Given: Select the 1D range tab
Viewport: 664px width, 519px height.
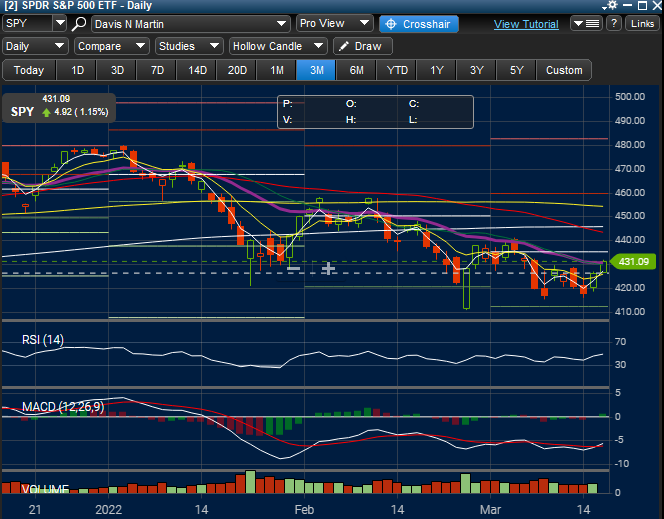Looking at the screenshot, I should pyautogui.click(x=77, y=70).
